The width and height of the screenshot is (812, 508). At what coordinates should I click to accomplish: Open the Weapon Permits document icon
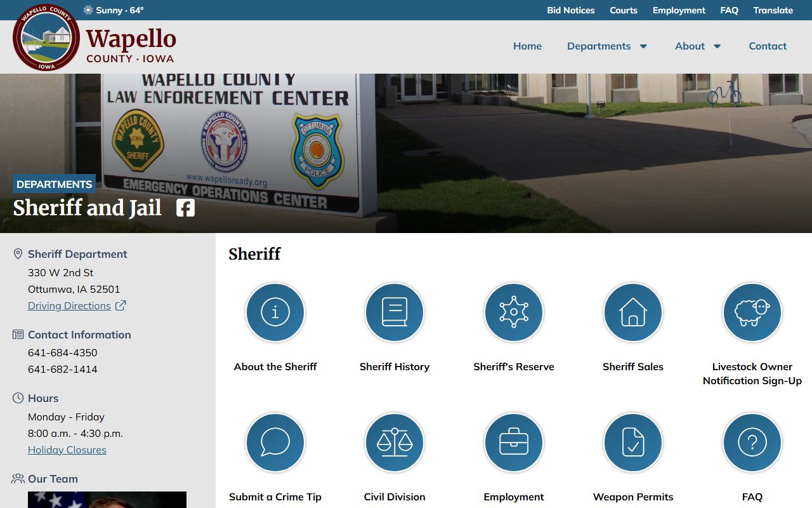pyautogui.click(x=633, y=443)
